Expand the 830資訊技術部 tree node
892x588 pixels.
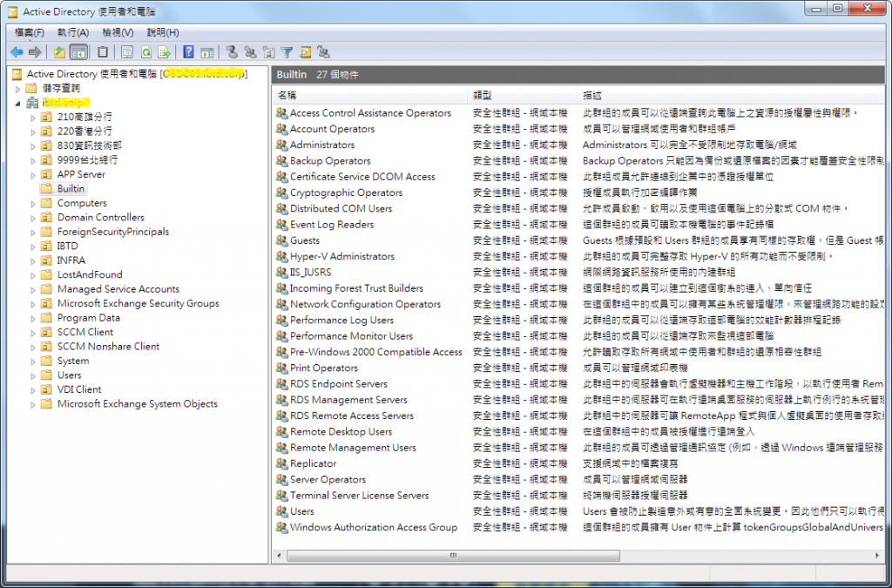click(32, 146)
